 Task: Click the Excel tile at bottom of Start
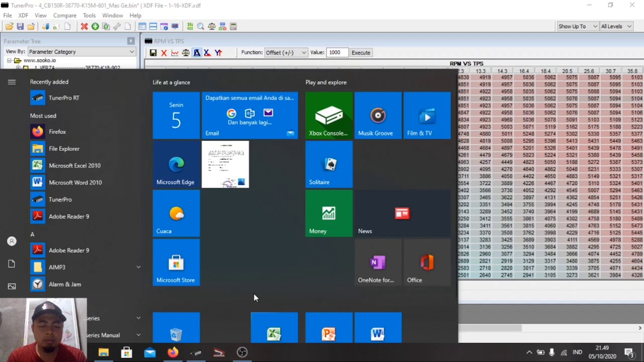[x=274, y=328]
